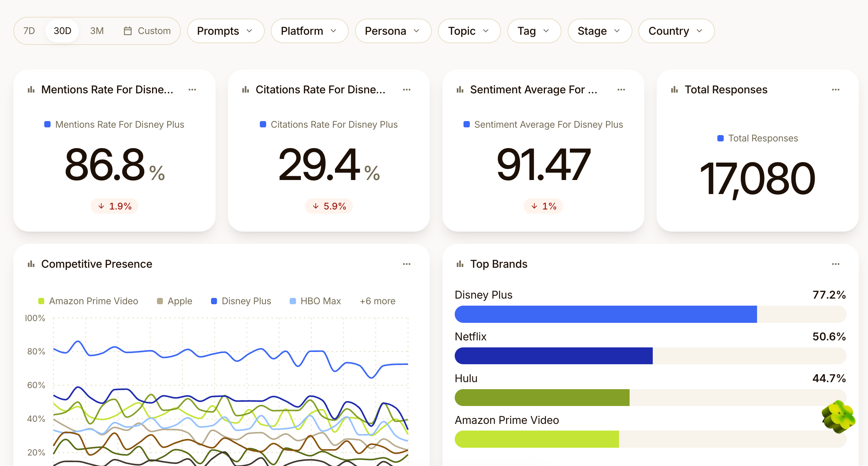Toggle Amazon Prime Video series in chart legend
This screenshot has width=868, height=466.
(88, 301)
